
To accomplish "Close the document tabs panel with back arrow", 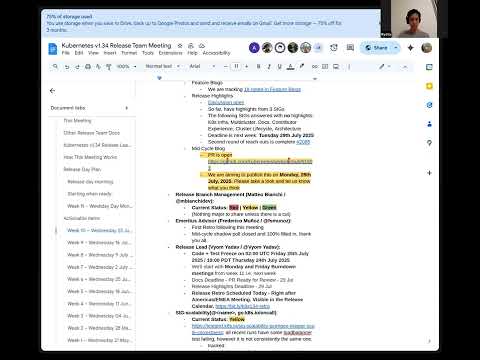I will pyautogui.click(x=52, y=91).
